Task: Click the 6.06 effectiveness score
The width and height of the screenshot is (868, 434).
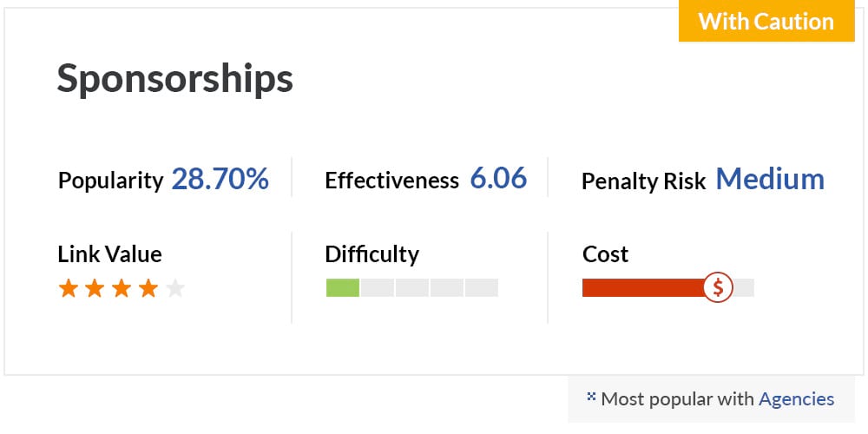Action: [498, 180]
